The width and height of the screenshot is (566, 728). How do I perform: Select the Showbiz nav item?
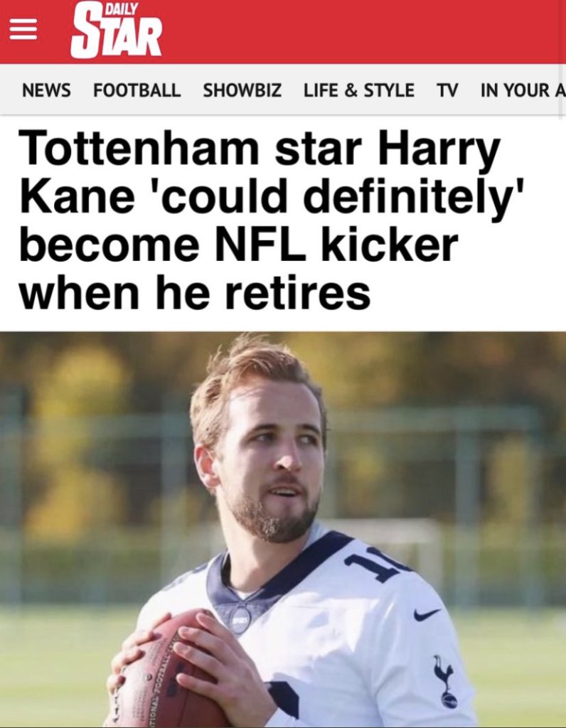click(242, 90)
